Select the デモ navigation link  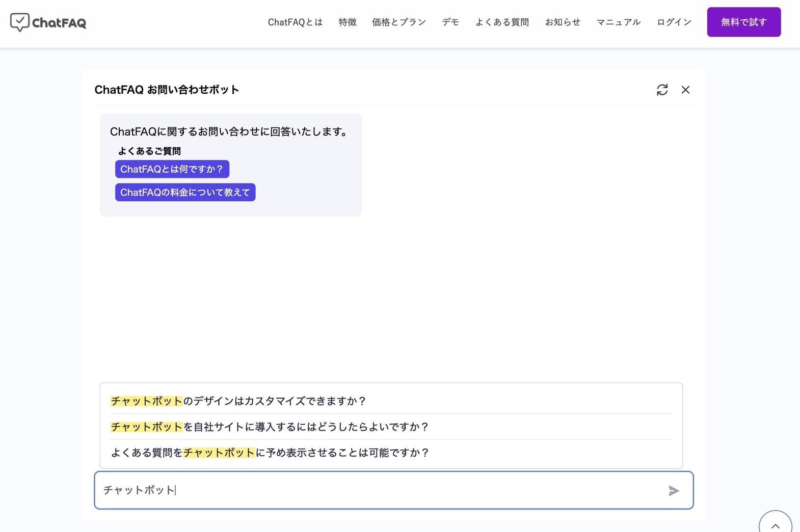(x=450, y=22)
